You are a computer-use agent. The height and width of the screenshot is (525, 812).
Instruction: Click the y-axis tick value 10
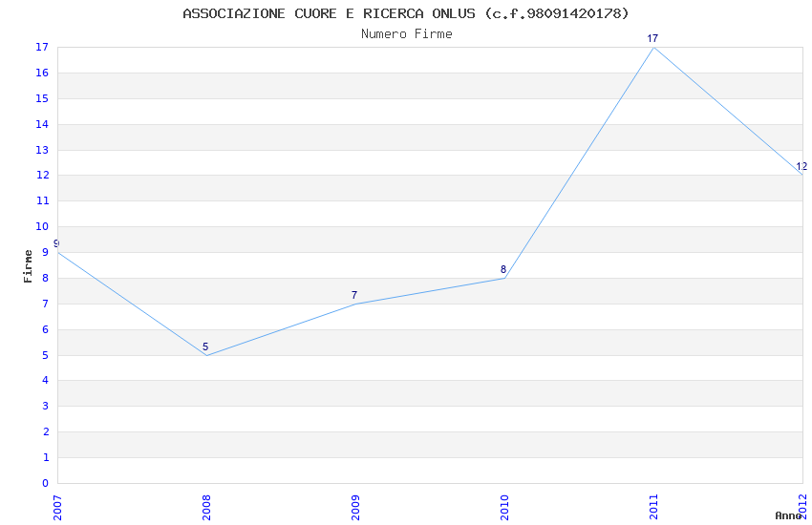pos(42,226)
